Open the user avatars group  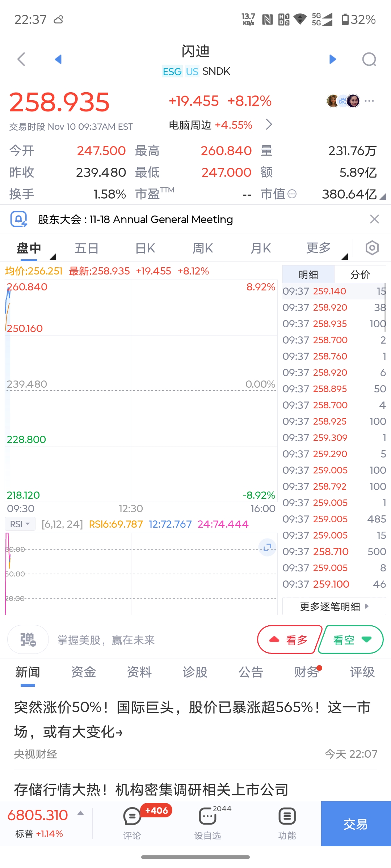(343, 101)
